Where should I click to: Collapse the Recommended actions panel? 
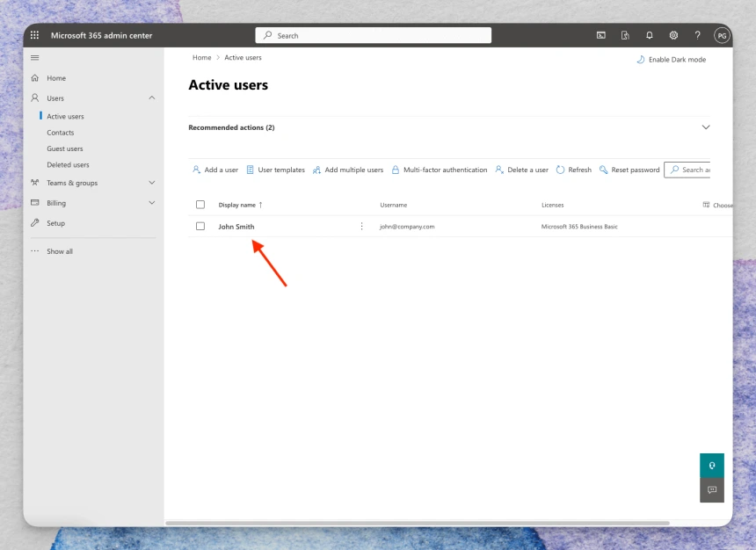point(706,127)
